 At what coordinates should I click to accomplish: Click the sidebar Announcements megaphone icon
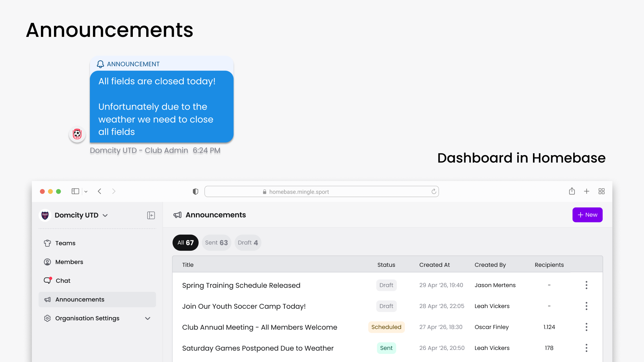tap(47, 299)
